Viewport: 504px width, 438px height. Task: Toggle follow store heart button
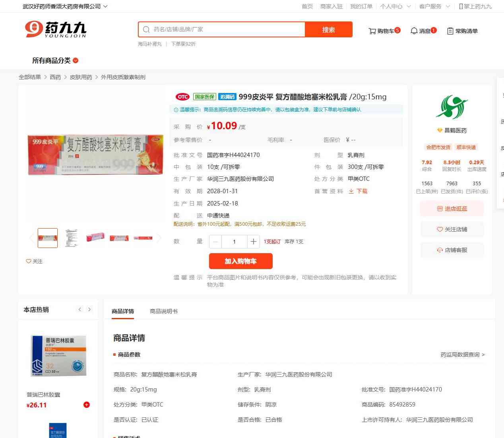coord(452,229)
